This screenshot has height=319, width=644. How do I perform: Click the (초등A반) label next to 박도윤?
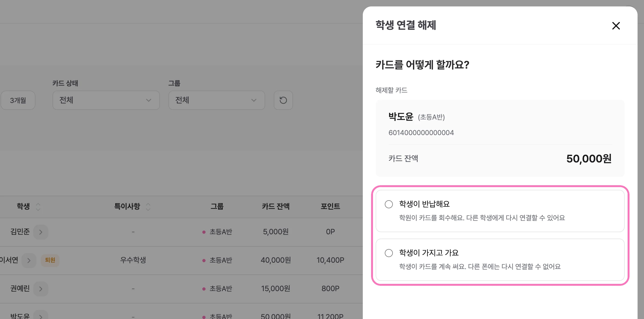tap(431, 117)
